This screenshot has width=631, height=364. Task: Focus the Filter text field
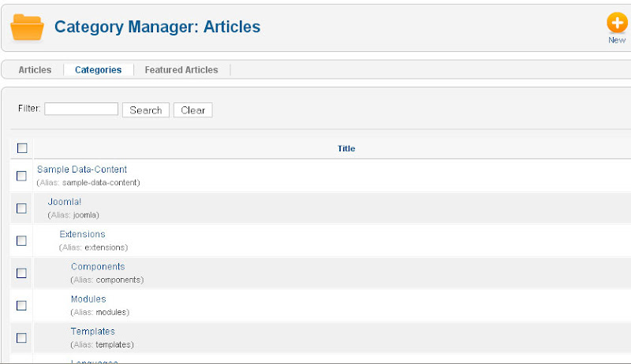click(81, 109)
